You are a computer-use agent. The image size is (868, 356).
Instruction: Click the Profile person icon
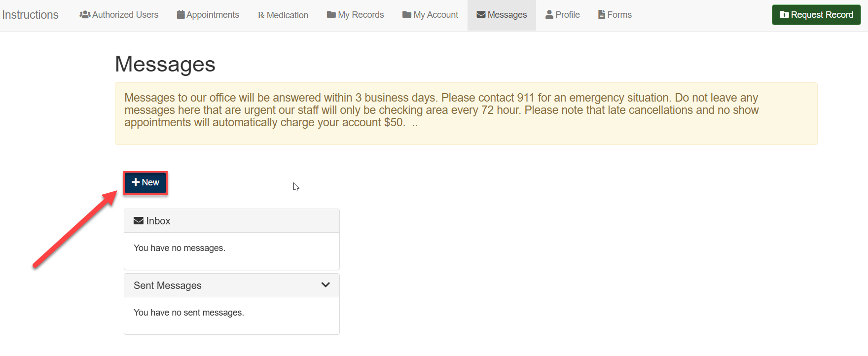pyautogui.click(x=549, y=15)
